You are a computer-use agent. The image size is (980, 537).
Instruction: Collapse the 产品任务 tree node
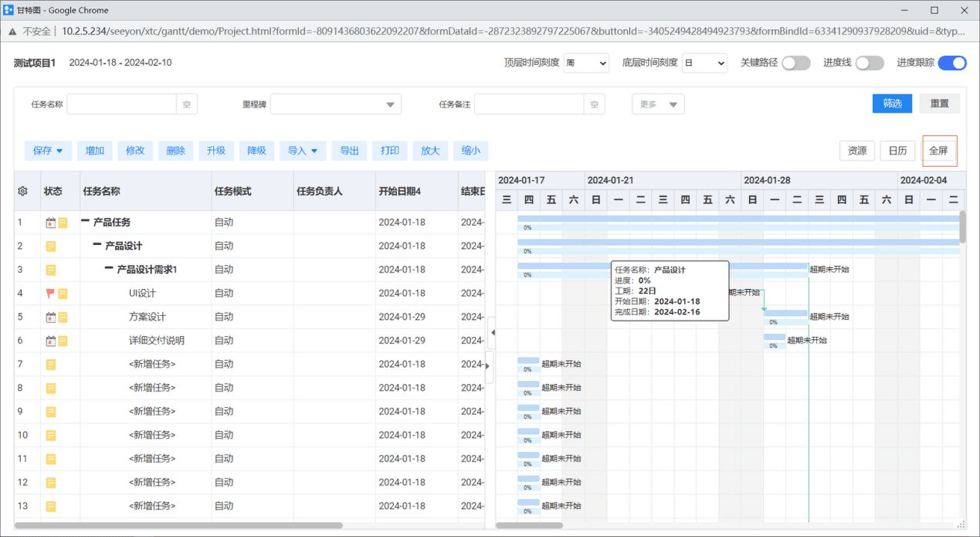coord(85,222)
